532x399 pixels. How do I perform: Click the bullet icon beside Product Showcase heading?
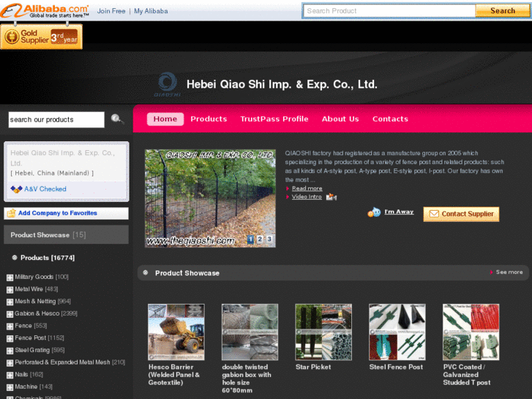click(x=146, y=272)
